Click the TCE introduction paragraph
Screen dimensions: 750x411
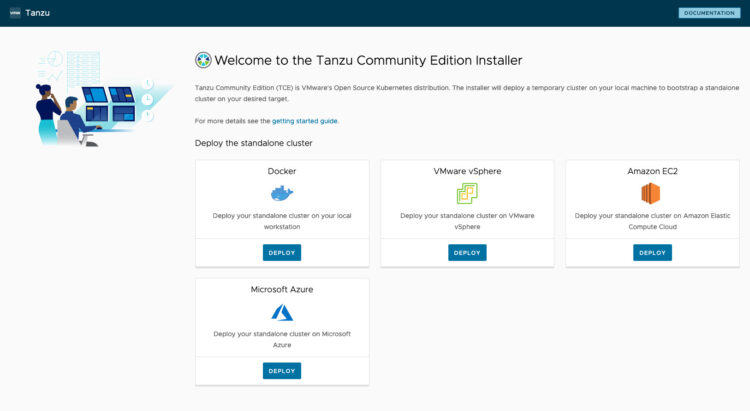[467, 93]
